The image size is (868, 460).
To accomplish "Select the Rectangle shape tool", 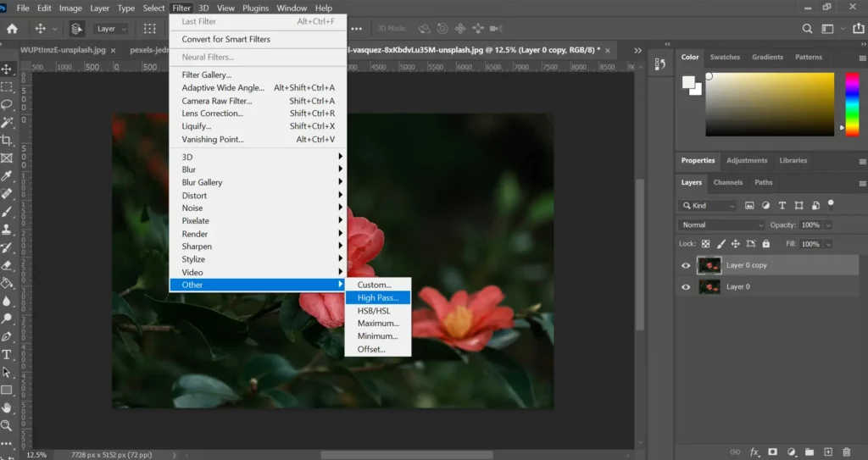I will click(x=7, y=391).
